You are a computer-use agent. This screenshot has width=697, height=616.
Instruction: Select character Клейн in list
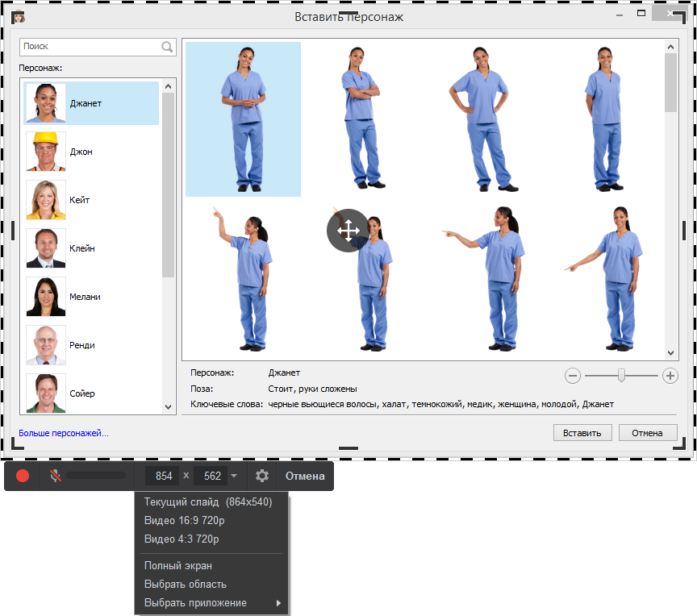click(91, 248)
